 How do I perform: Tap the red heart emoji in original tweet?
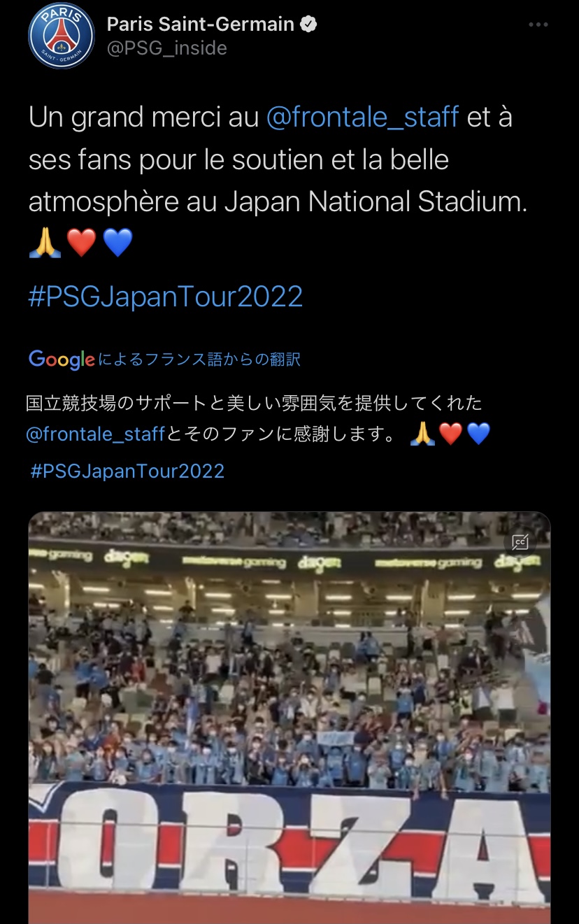[x=81, y=243]
